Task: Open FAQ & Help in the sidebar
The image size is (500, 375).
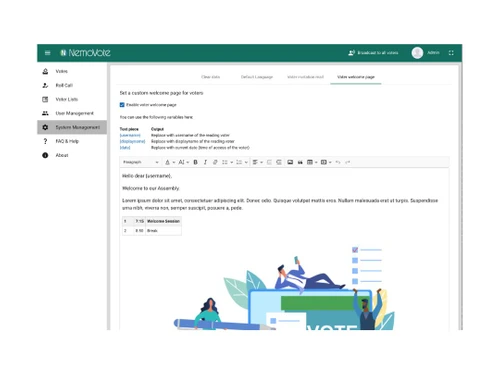Action: (x=72, y=141)
